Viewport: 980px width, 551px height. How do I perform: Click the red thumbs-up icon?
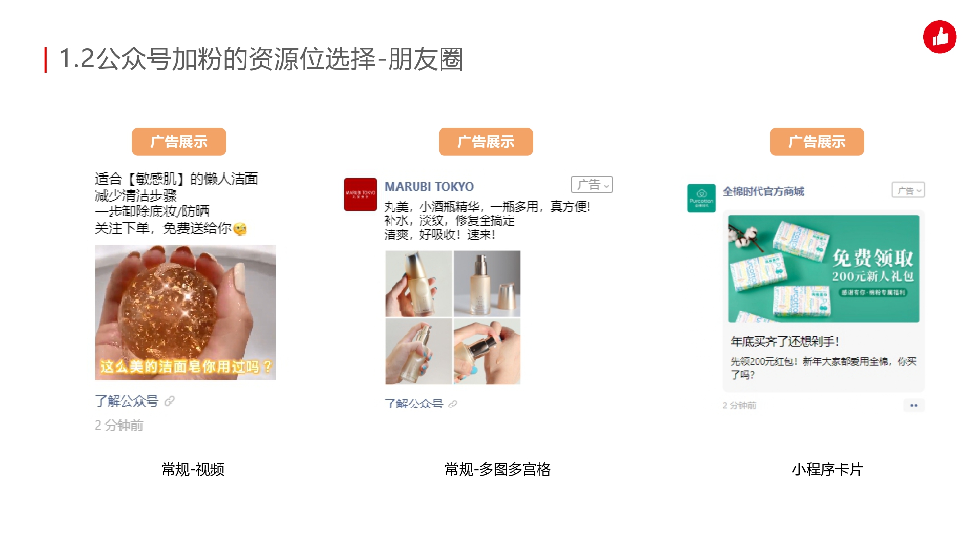(x=939, y=37)
